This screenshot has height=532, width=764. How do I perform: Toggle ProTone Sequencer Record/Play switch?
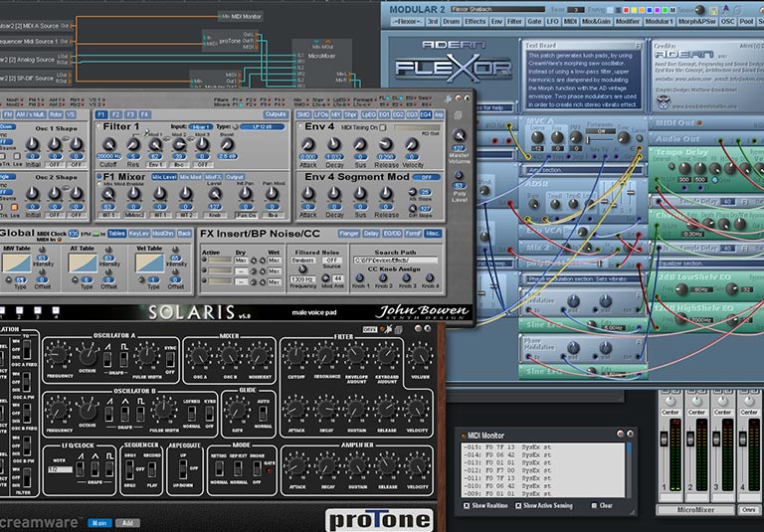point(151,469)
